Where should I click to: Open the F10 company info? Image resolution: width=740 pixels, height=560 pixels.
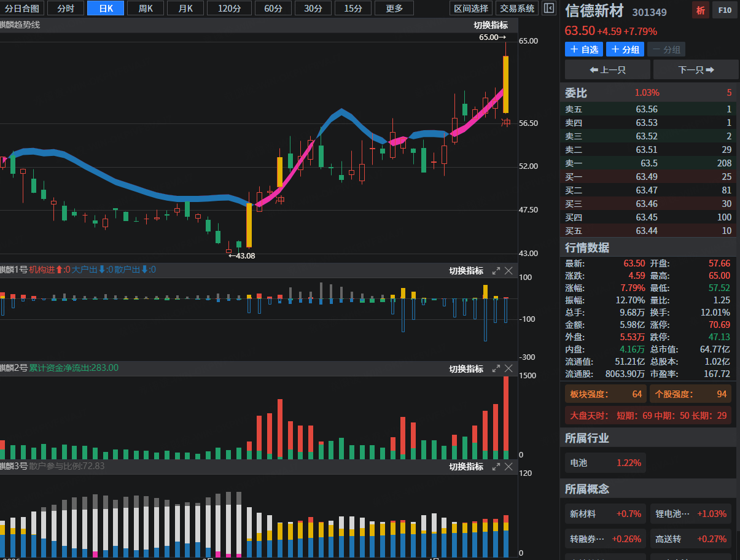725,10
